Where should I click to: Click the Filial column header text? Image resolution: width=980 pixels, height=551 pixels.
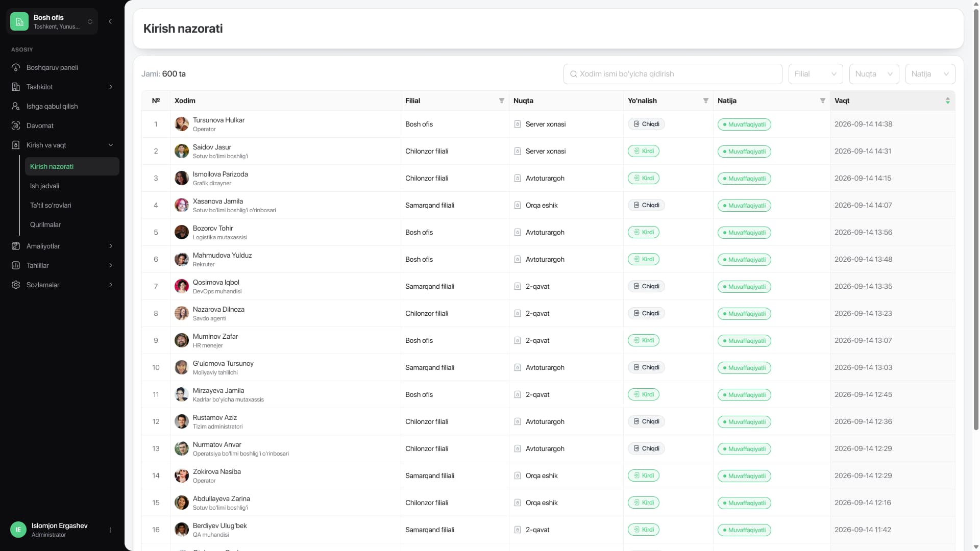pyautogui.click(x=412, y=101)
